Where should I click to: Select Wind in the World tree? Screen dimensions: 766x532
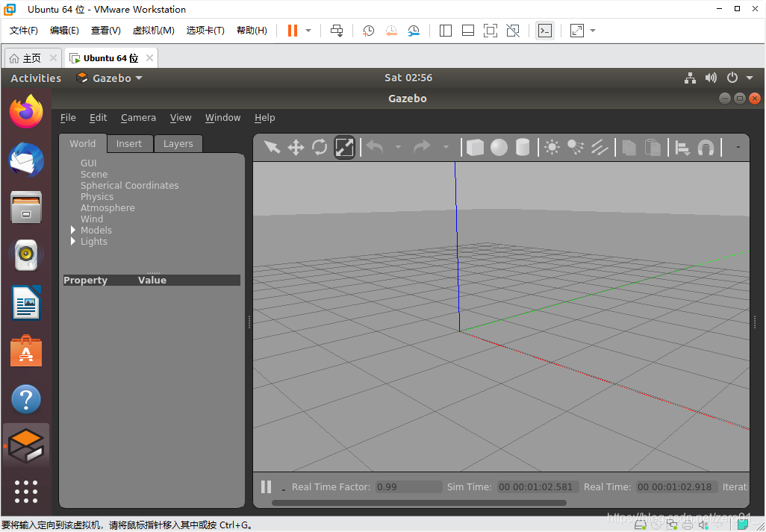(x=92, y=219)
